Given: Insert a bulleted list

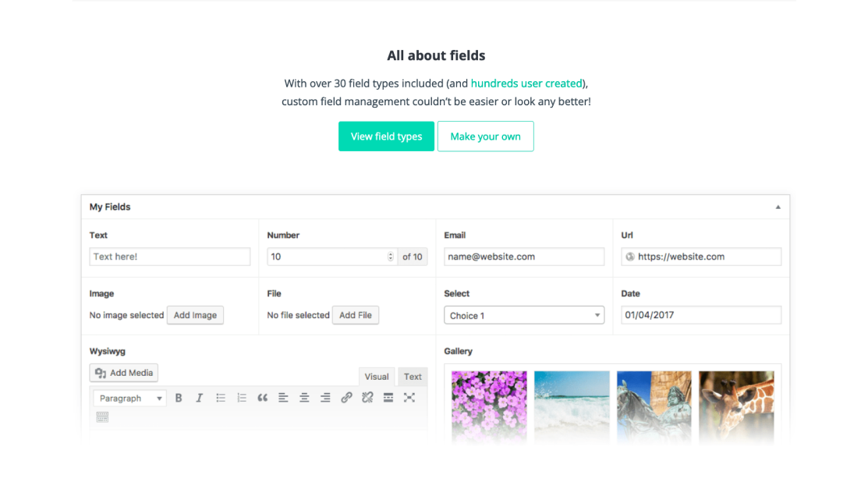Looking at the screenshot, I should pos(221,397).
